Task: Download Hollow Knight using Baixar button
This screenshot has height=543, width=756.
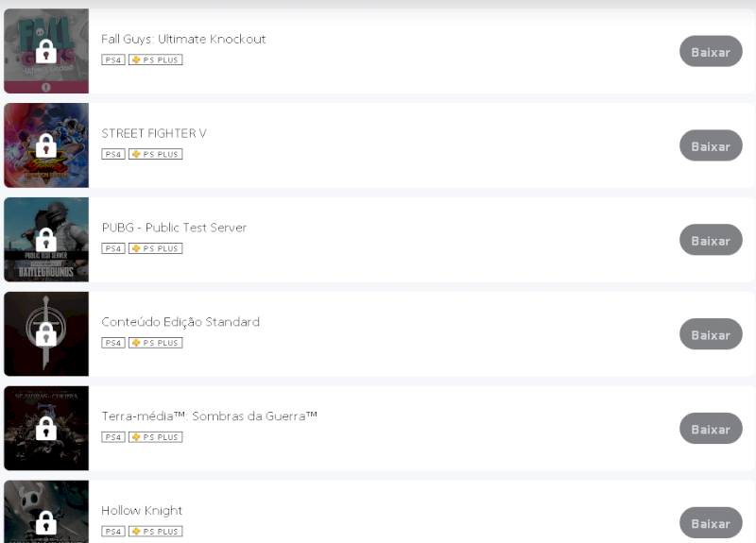Action: (x=711, y=523)
